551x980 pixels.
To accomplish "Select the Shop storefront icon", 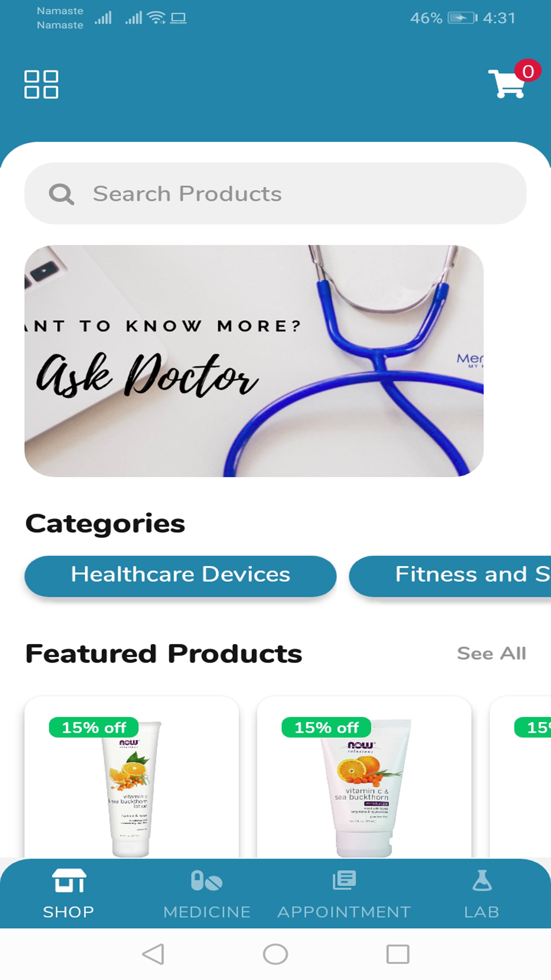I will [69, 881].
